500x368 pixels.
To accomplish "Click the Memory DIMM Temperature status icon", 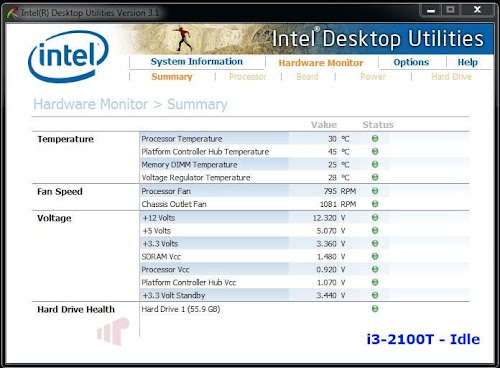I will (375, 164).
